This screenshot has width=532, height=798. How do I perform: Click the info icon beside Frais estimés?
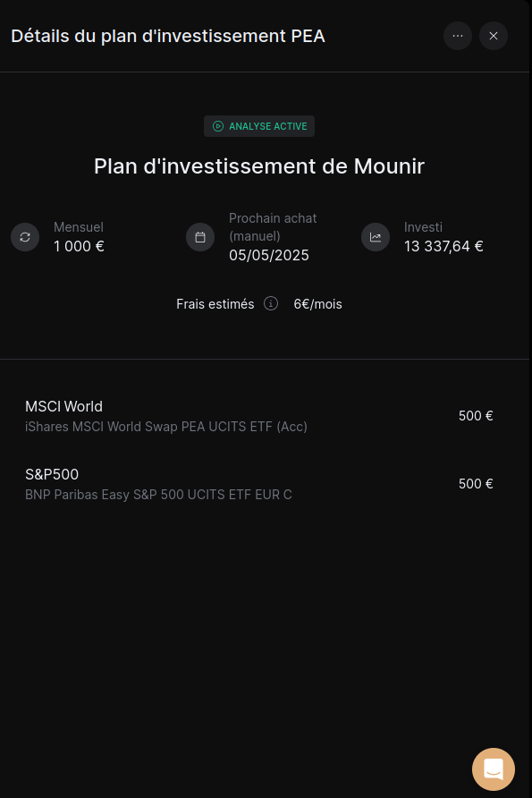tap(271, 304)
